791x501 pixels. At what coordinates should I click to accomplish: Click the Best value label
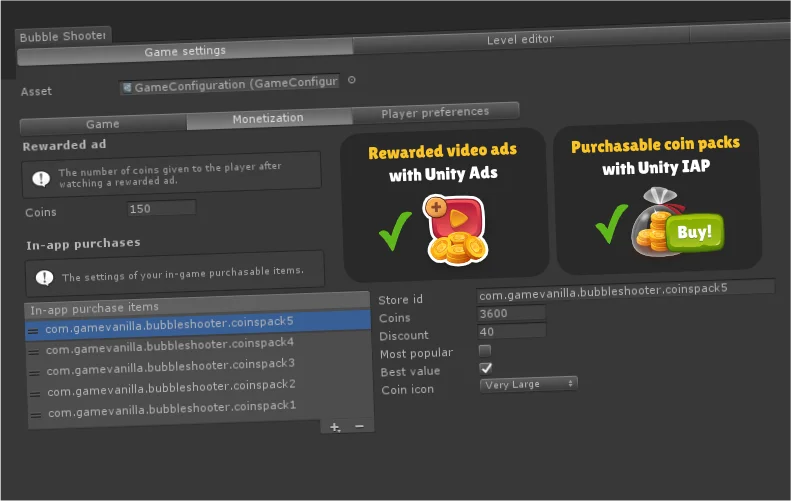(x=410, y=372)
